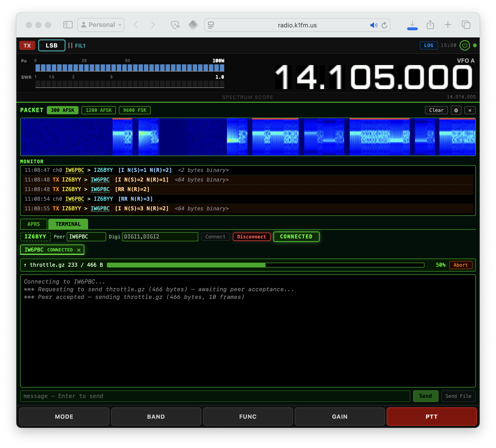Open the LSB mode selector
Viewport: 496px width, 448px height.
52,46
